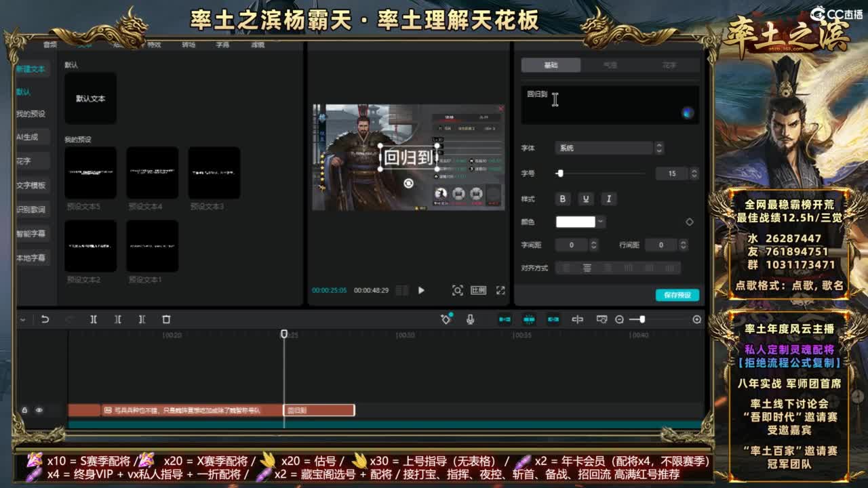Step the 行间距 spinner arrows
The image size is (868, 488).
[x=684, y=245]
